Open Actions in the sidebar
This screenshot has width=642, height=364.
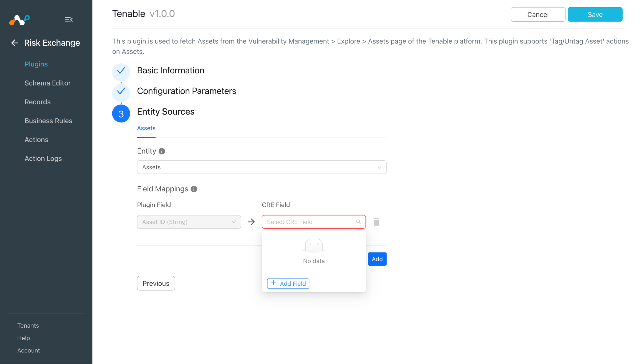[x=36, y=140]
